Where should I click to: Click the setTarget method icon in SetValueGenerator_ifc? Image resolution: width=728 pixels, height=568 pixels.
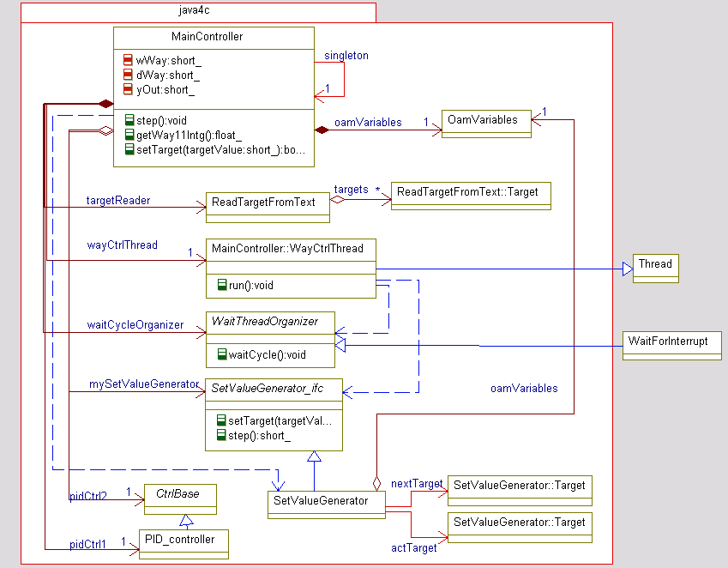(x=221, y=420)
